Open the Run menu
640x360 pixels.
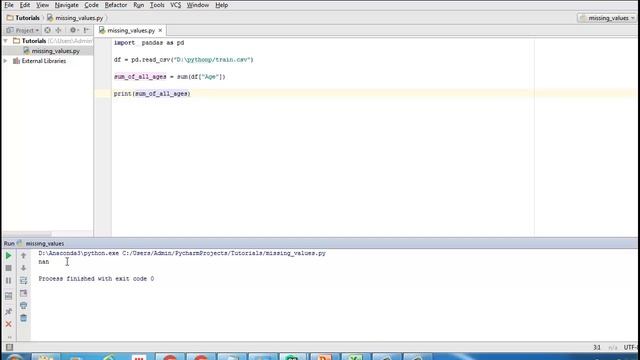[x=139, y=5]
